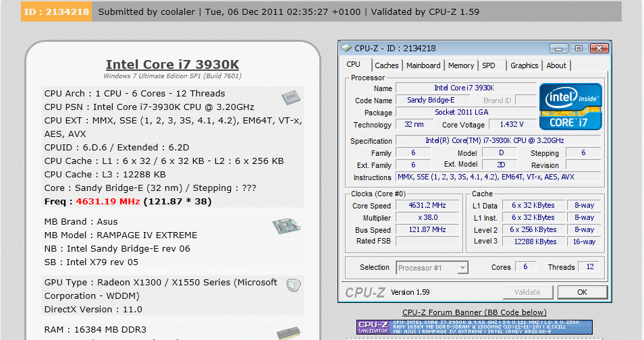This screenshot has width=644, height=340.
Task: Click the Bus Speed value 121.87 MHz
Action: click(427, 229)
